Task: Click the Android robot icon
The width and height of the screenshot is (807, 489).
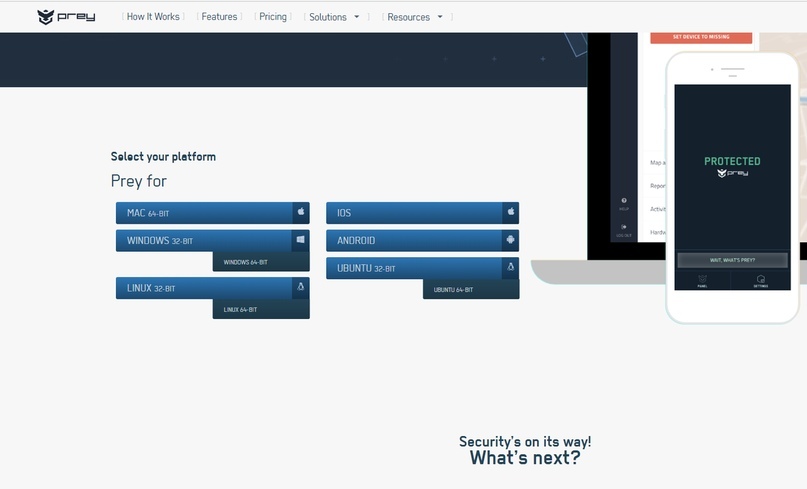Action: (x=510, y=241)
